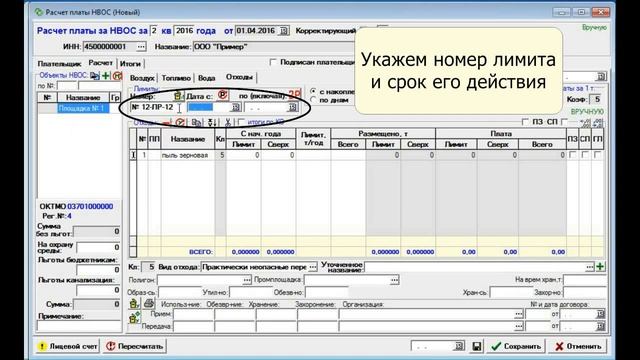Add new НВОС object with green plus
Viewport: 640px width, 360px height.
[x=106, y=76]
